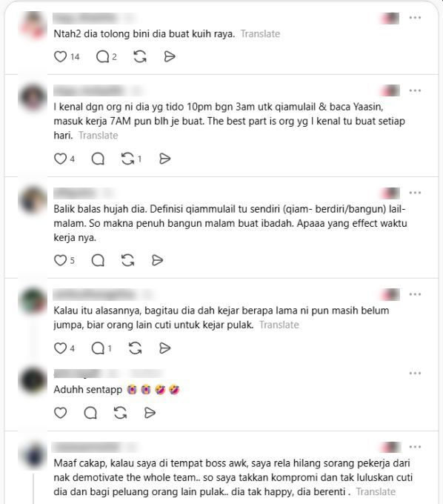Like the 'kuih raya' comment
The width and height of the screenshot is (443, 504).
point(60,56)
